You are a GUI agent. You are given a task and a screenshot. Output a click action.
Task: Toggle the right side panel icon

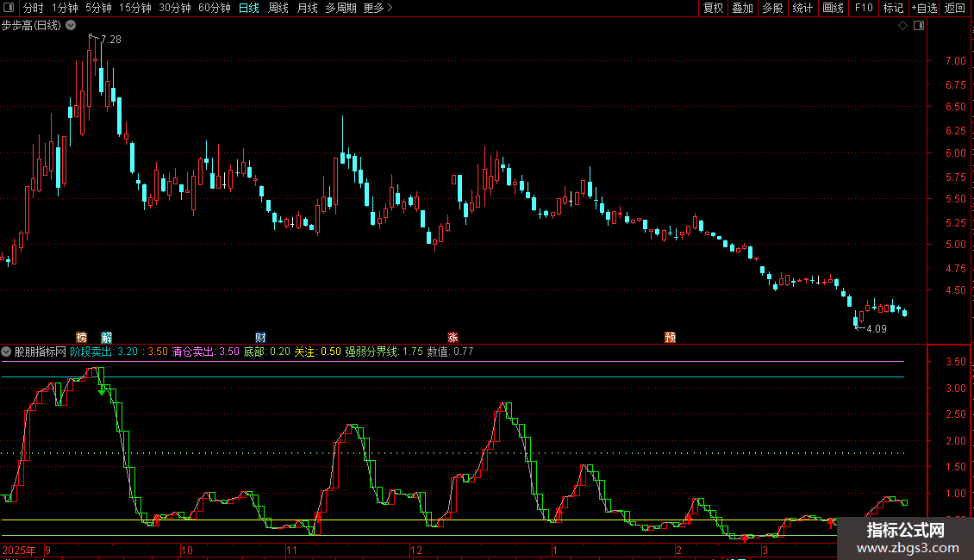click(919, 26)
